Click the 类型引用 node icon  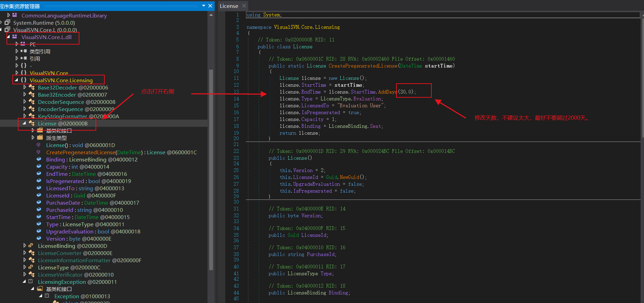click(24, 51)
